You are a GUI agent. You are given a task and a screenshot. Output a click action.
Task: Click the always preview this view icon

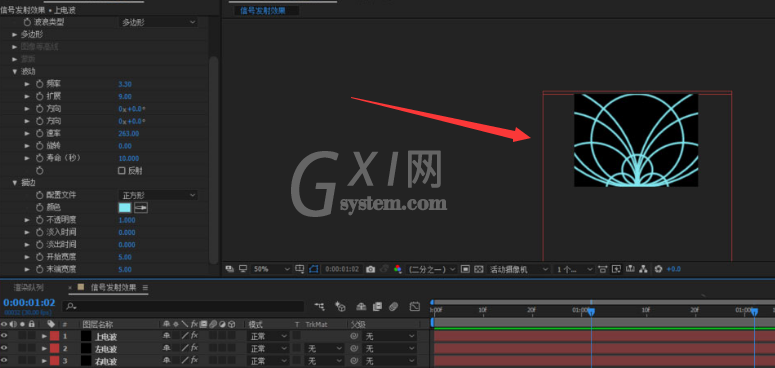[229, 269]
